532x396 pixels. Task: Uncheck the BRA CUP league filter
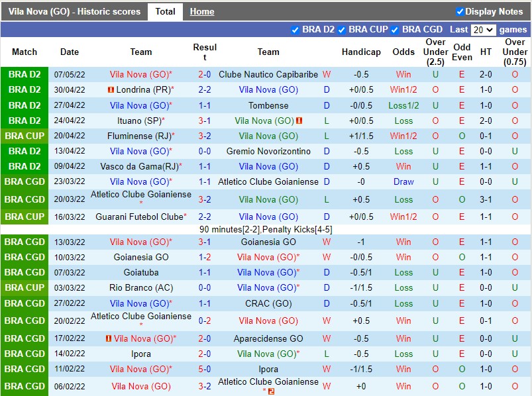(x=342, y=30)
